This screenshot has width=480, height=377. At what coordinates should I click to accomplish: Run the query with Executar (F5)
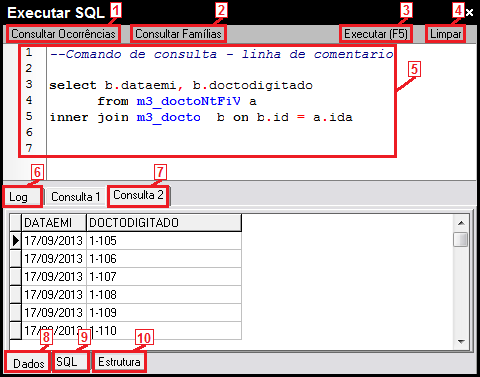(x=376, y=34)
